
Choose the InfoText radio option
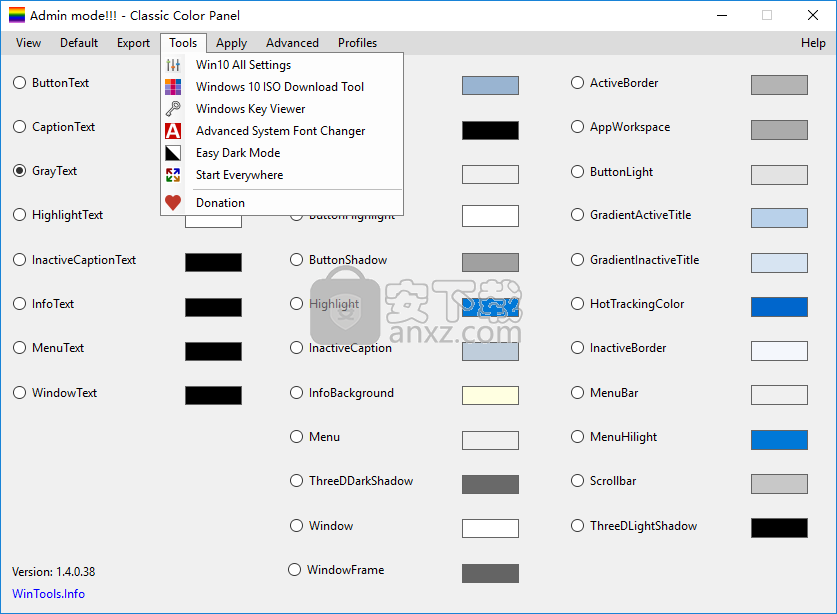(x=20, y=304)
